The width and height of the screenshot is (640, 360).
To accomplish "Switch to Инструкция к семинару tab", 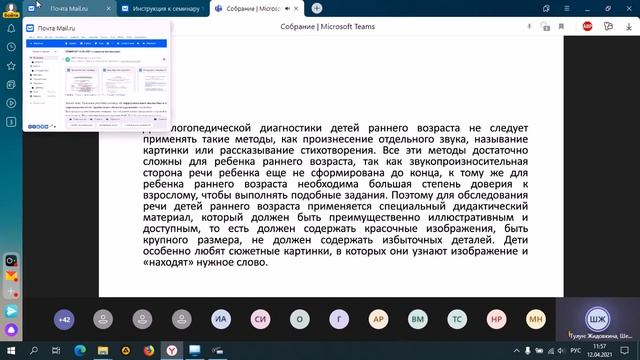I will coord(163,9).
